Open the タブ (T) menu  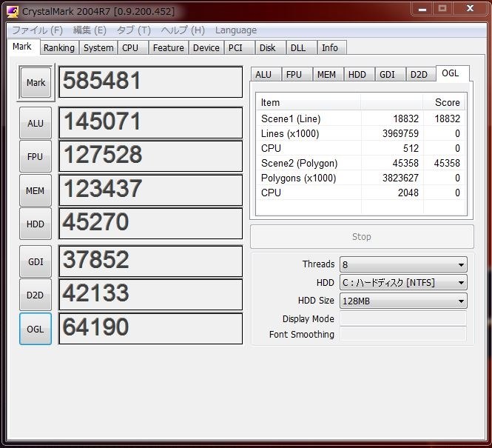[x=133, y=30]
